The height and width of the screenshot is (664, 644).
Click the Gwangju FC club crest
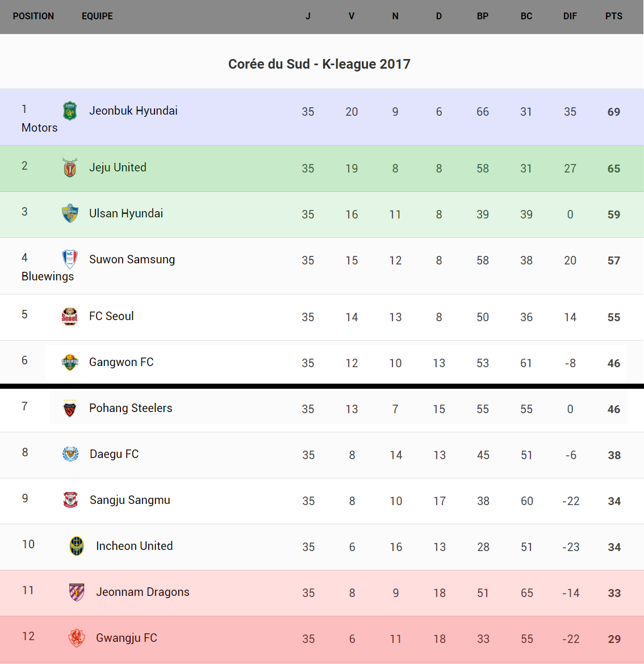[x=77, y=638]
